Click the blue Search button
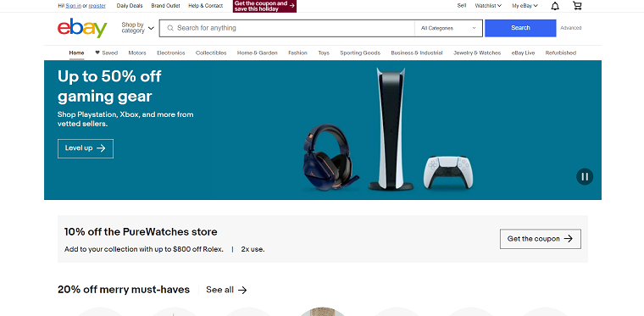This screenshot has height=316, width=644. pos(520,28)
